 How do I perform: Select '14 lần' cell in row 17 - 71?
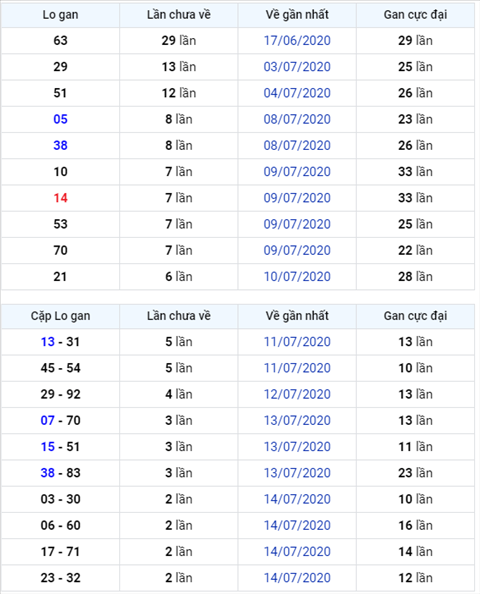pos(415,552)
